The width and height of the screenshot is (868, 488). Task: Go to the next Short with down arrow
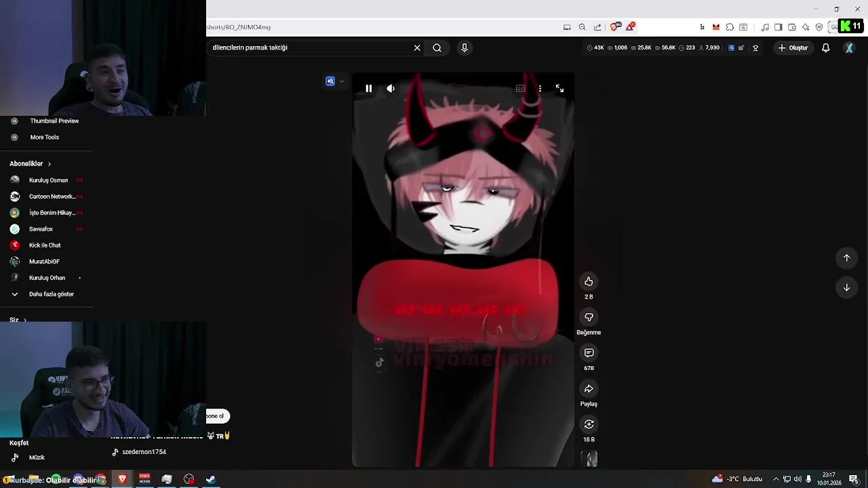[x=846, y=287]
